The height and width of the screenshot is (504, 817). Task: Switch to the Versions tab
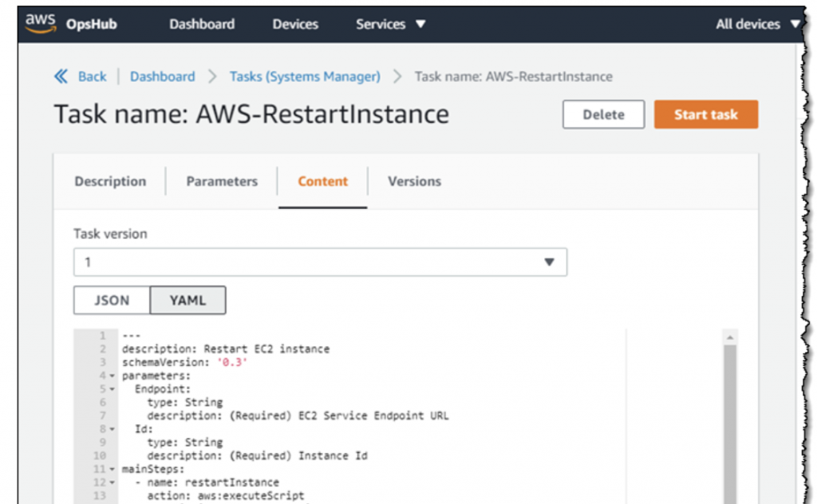click(x=414, y=181)
